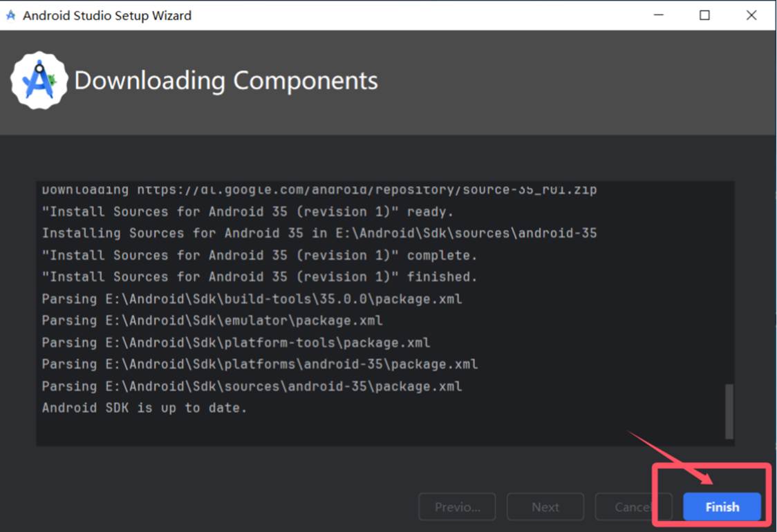Minimize the Setup Wizard window
This screenshot has width=777, height=532.
659,15
